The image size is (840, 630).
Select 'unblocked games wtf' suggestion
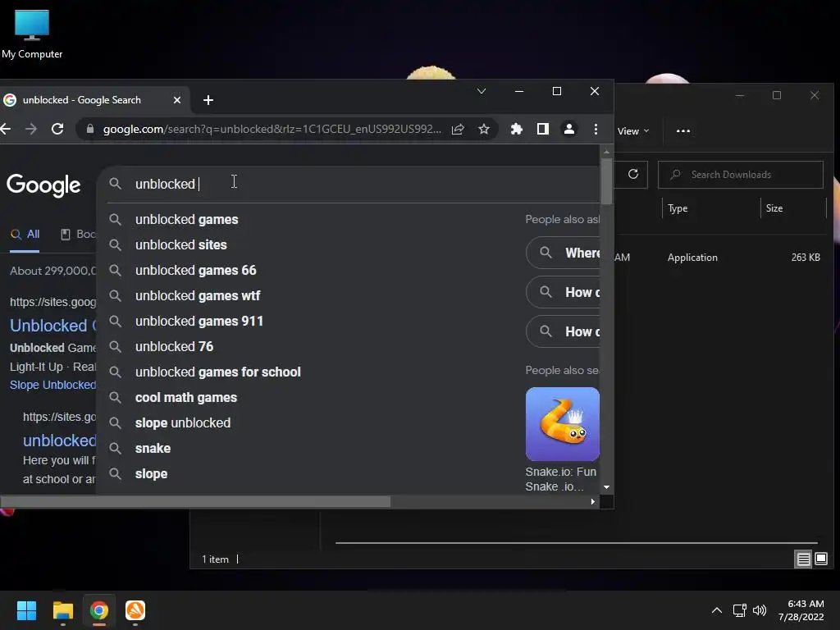pos(198,295)
